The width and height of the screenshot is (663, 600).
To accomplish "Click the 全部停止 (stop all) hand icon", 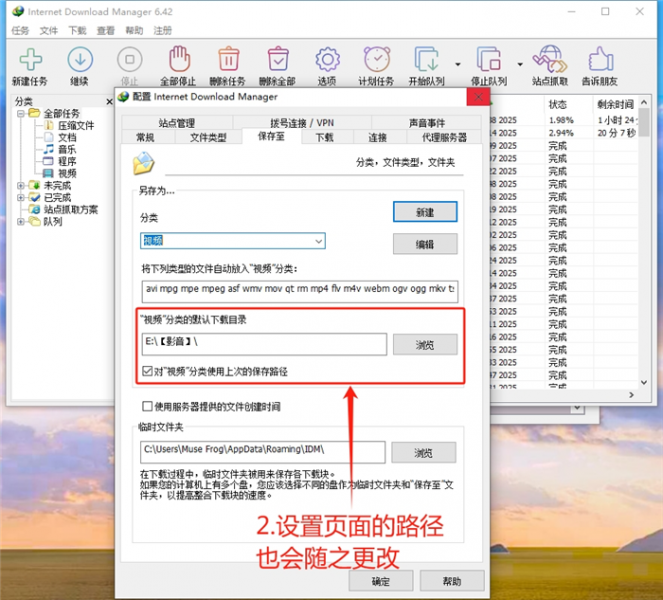I will click(179, 59).
